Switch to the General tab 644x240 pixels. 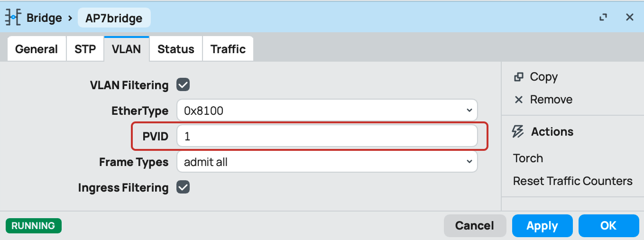click(37, 49)
